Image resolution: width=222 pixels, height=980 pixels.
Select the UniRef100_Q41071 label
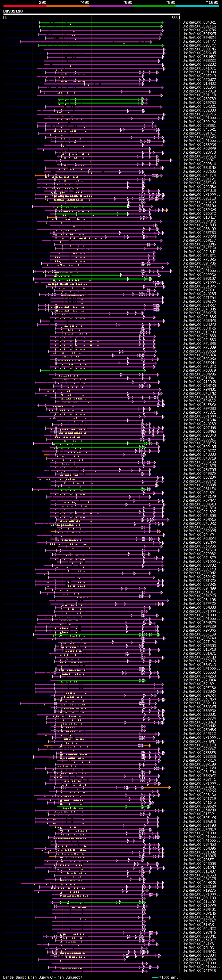point(199,68)
